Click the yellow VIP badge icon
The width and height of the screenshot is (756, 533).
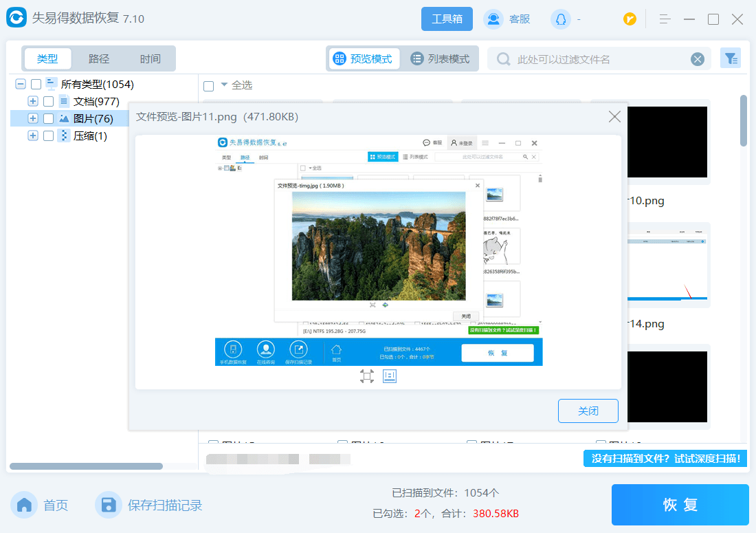coord(630,19)
